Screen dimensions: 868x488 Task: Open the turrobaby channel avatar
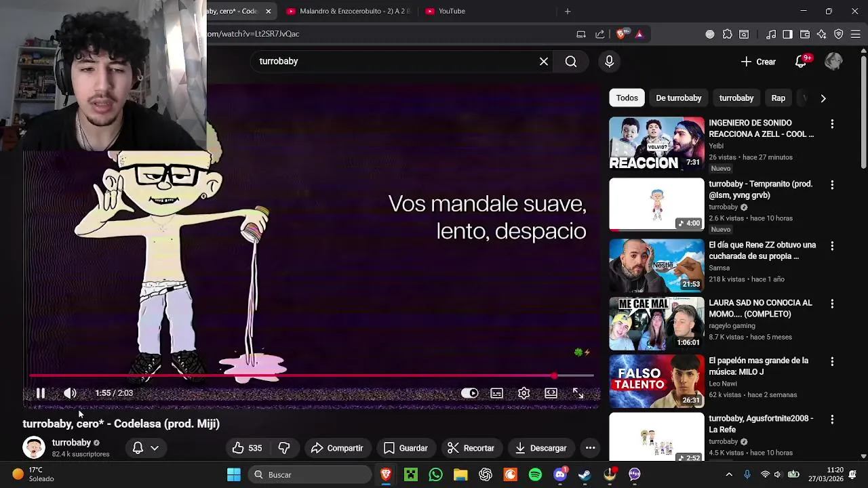click(34, 447)
